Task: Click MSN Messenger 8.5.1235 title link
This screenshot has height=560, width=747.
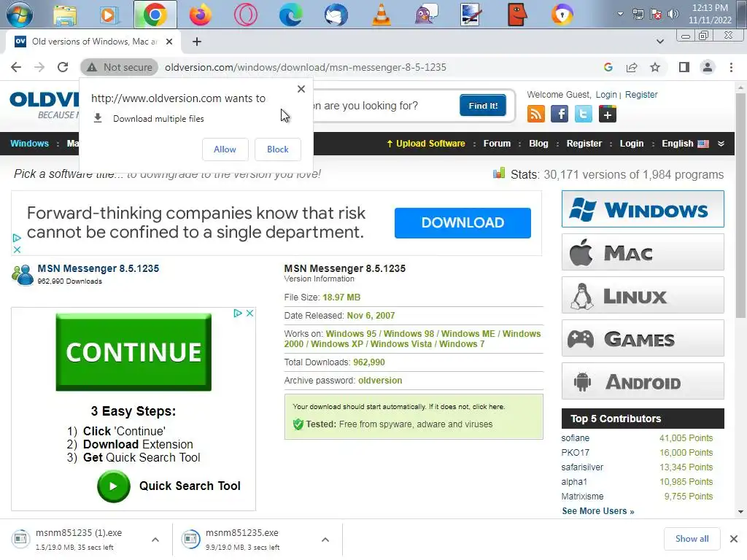Action: point(98,268)
